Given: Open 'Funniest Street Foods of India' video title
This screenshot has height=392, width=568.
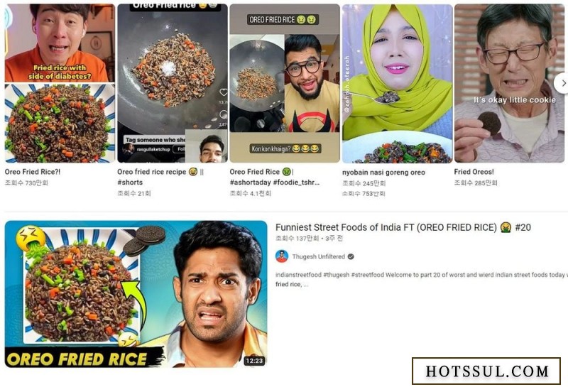Looking at the screenshot, I should pyautogui.click(x=403, y=227).
